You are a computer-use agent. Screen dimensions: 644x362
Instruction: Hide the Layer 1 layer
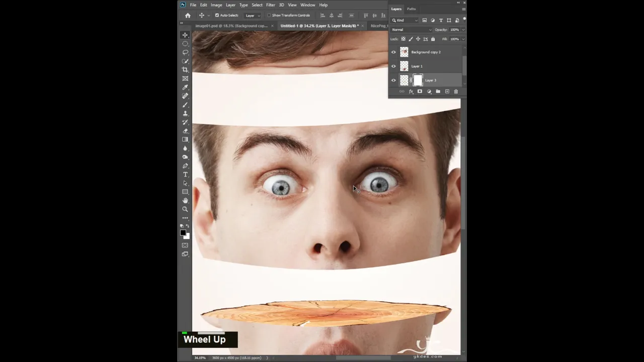click(393, 66)
